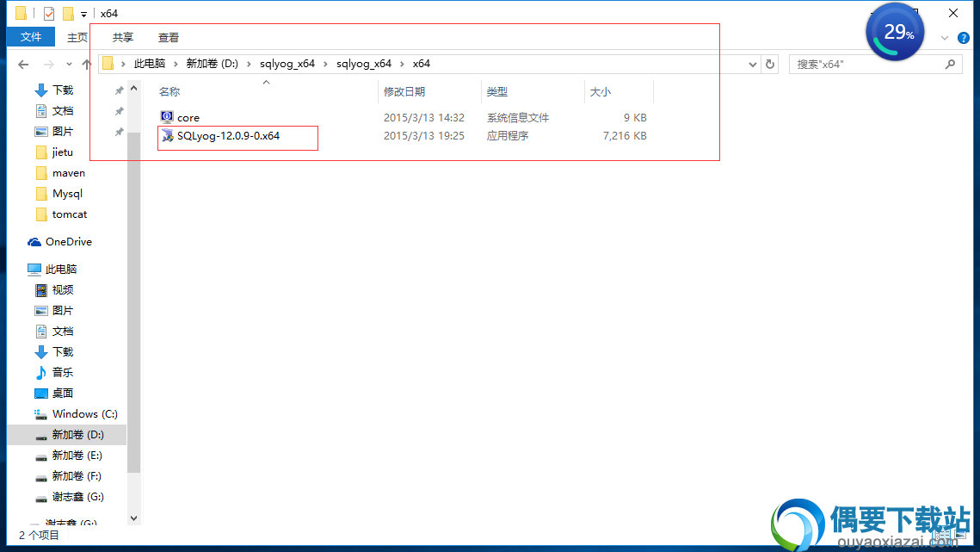Open the quick access toolbar dropdown
Image resolution: width=980 pixels, height=552 pixels.
[x=83, y=14]
